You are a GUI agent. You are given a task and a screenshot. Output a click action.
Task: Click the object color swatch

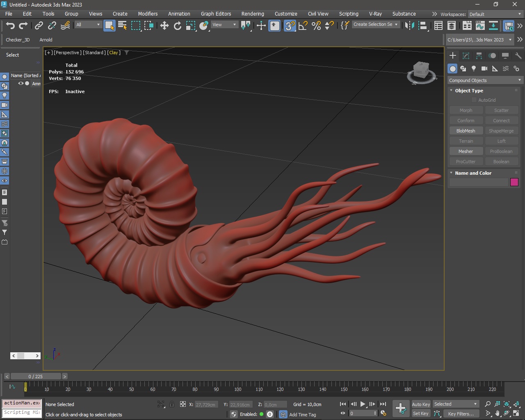click(x=514, y=182)
